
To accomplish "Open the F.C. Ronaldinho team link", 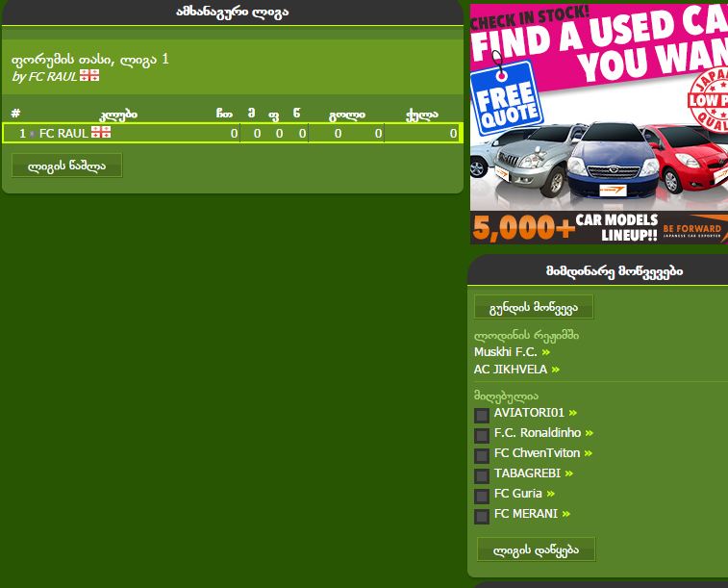I will pos(538,433).
